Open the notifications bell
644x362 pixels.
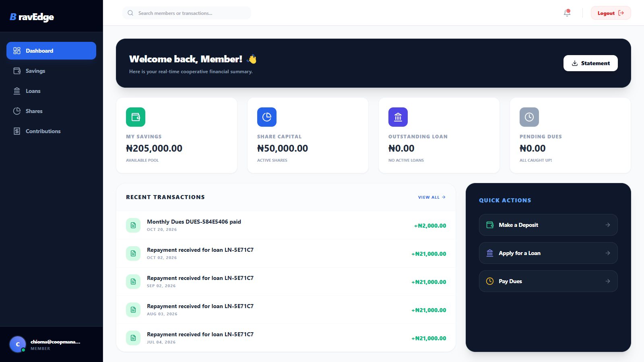pyautogui.click(x=567, y=13)
